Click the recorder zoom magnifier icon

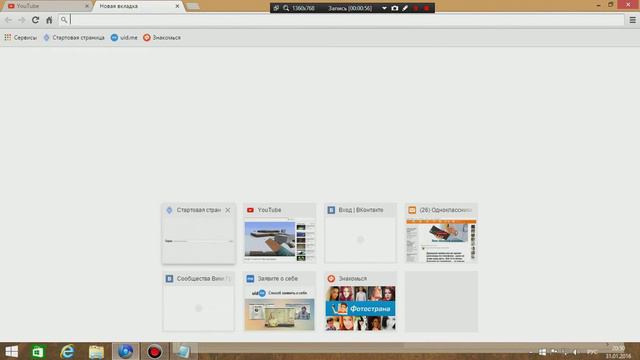coord(286,8)
